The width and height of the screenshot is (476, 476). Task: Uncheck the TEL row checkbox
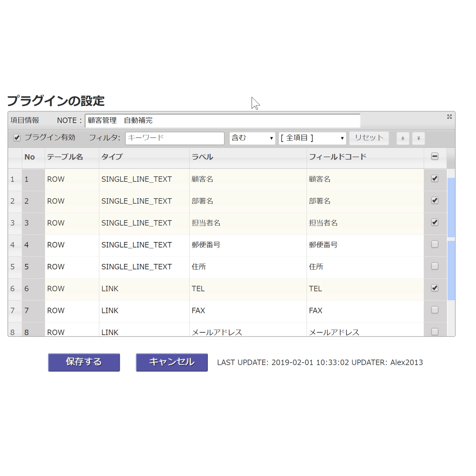[x=435, y=288]
